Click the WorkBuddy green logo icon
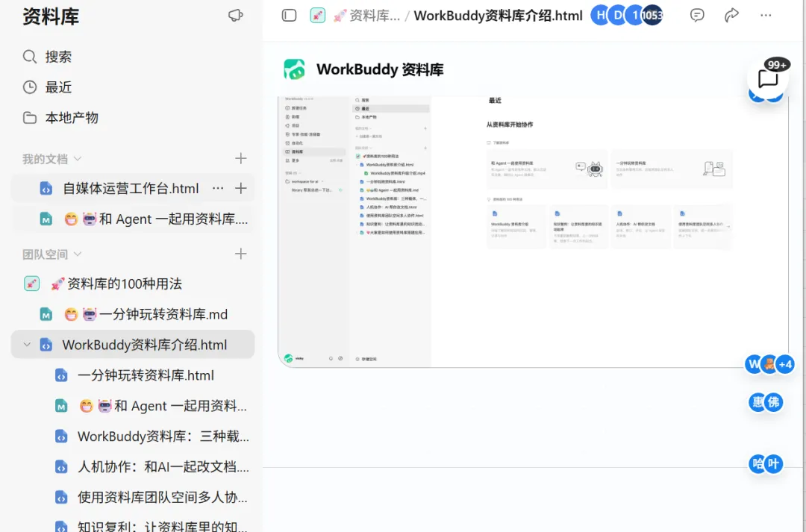 [x=295, y=69]
